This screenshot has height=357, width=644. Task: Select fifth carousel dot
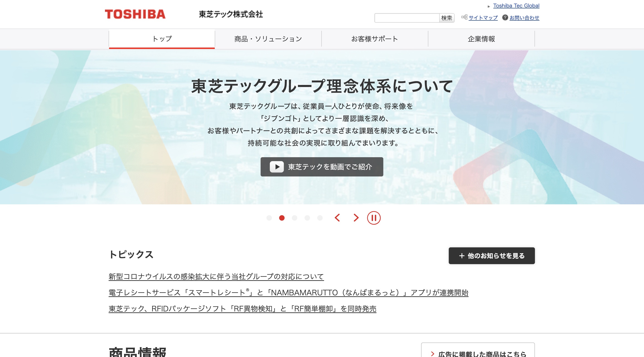(x=320, y=218)
